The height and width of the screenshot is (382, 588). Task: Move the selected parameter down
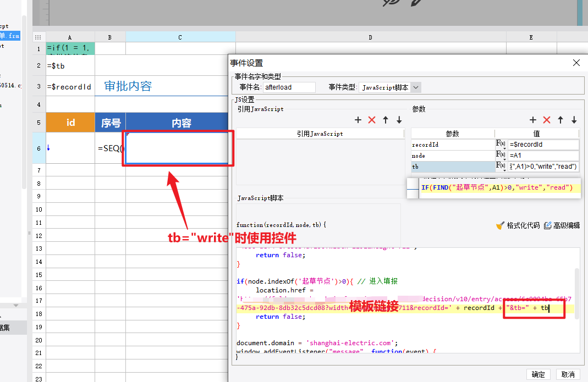[x=574, y=120]
